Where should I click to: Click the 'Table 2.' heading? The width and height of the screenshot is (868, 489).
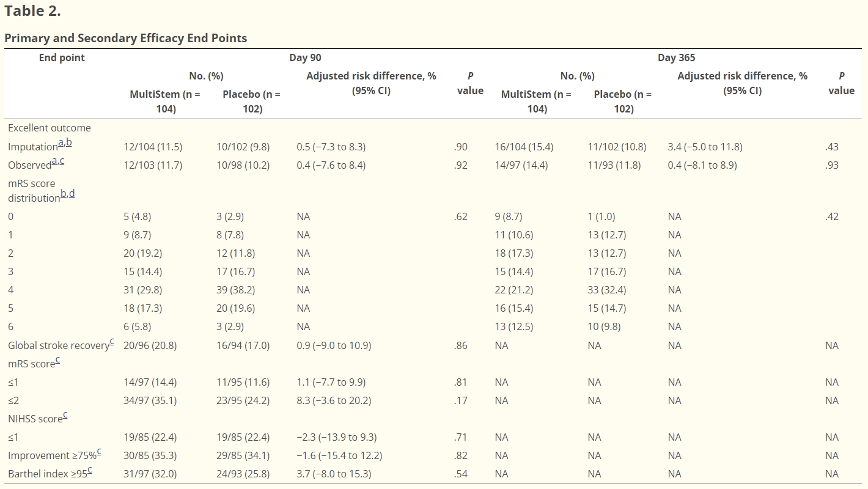click(32, 11)
